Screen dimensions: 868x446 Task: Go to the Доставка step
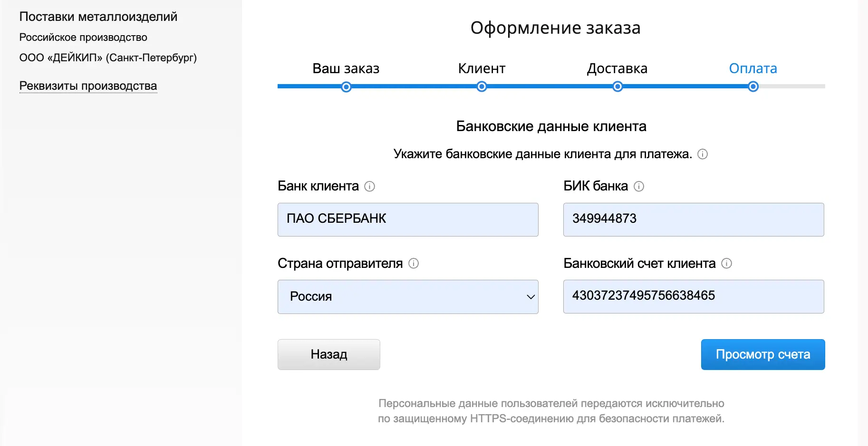[617, 68]
